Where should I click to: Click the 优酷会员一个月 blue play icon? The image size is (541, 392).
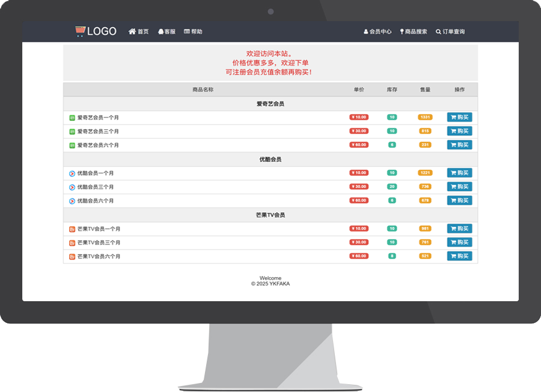tap(72, 173)
